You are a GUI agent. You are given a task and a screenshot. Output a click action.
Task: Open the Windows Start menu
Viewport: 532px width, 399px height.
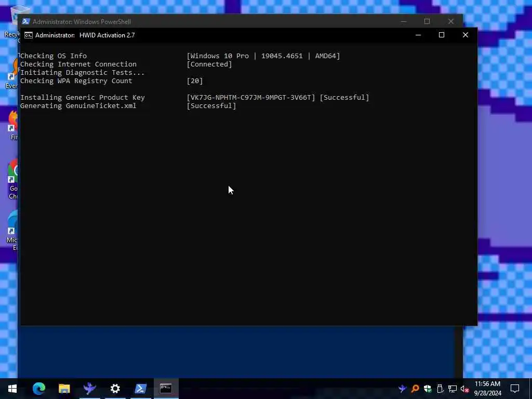click(12, 389)
